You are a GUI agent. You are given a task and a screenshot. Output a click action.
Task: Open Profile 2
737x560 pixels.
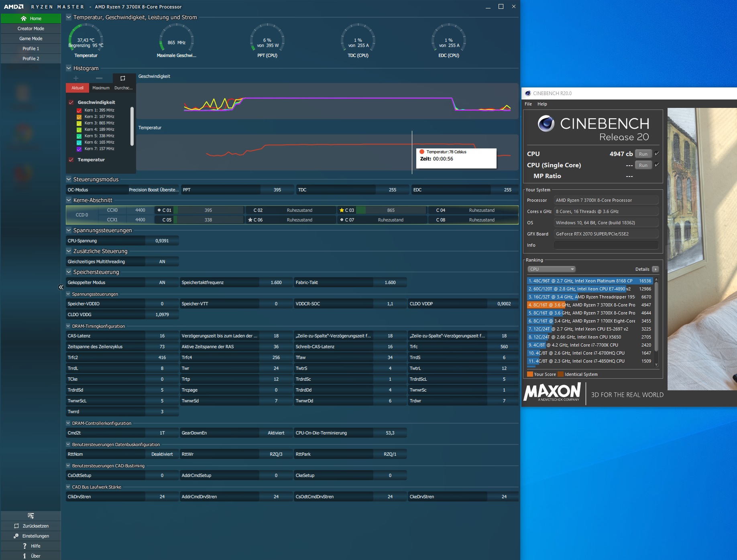coord(31,59)
